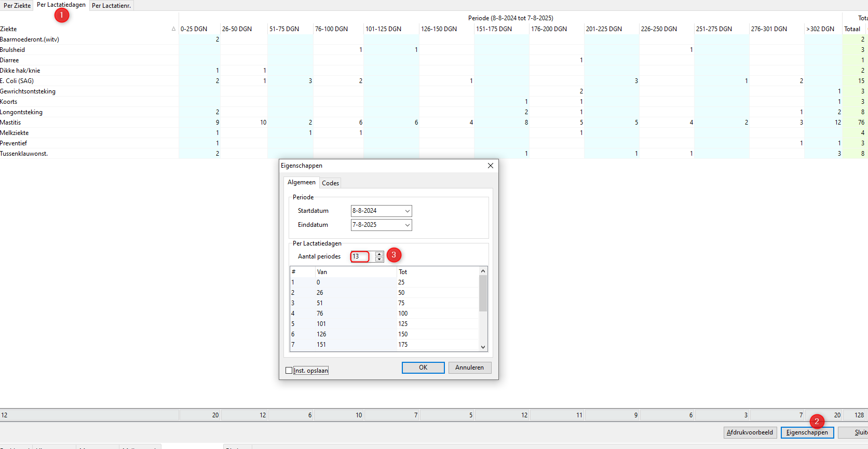Viewport: 868px width, 449px height.
Task: Open the Startdatum date dropdown
Action: pos(408,211)
